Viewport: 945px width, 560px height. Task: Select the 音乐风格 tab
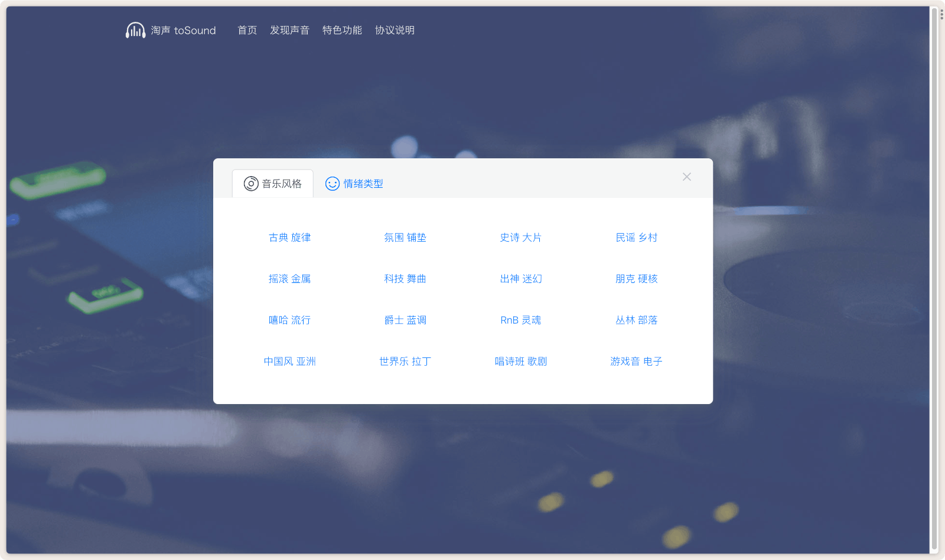[x=281, y=184]
